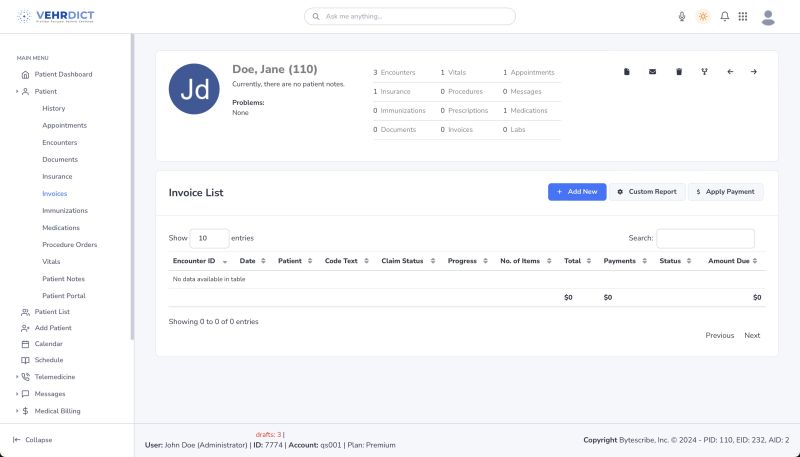The image size is (800, 457).
Task: Click the 3 Encounters summary link
Action: (394, 72)
